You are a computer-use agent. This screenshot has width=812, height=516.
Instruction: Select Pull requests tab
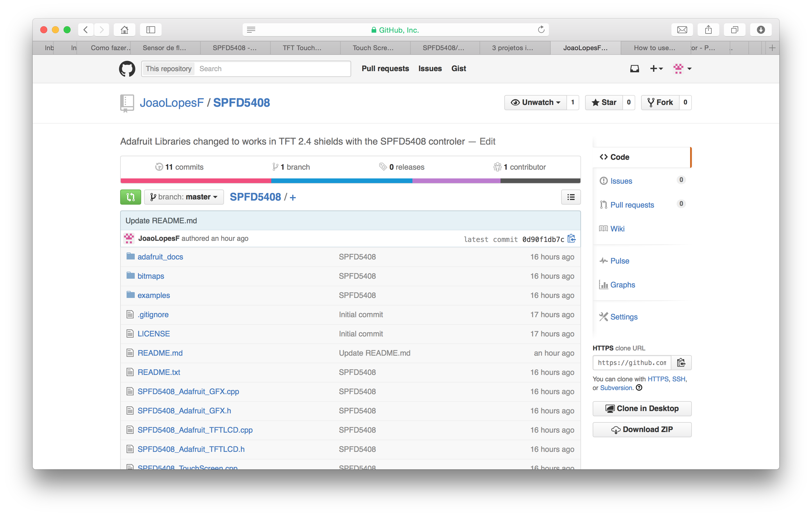pos(385,69)
